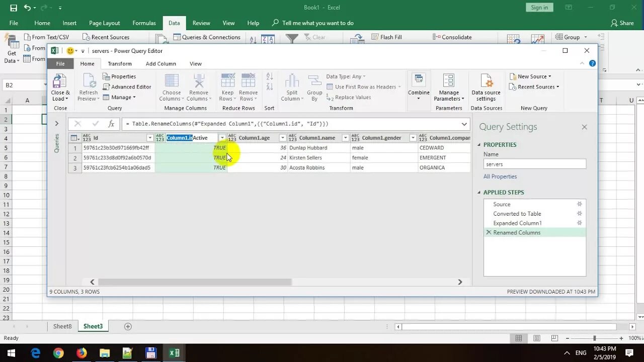
Task: Open the editor File menu
Action: 60,64
